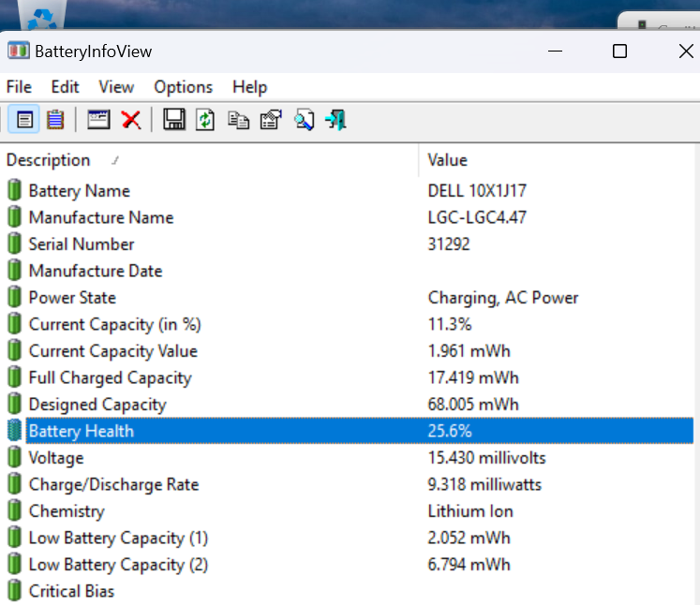The height and width of the screenshot is (605, 700).
Task: Select the Manufacture Name row text
Action: point(101,217)
